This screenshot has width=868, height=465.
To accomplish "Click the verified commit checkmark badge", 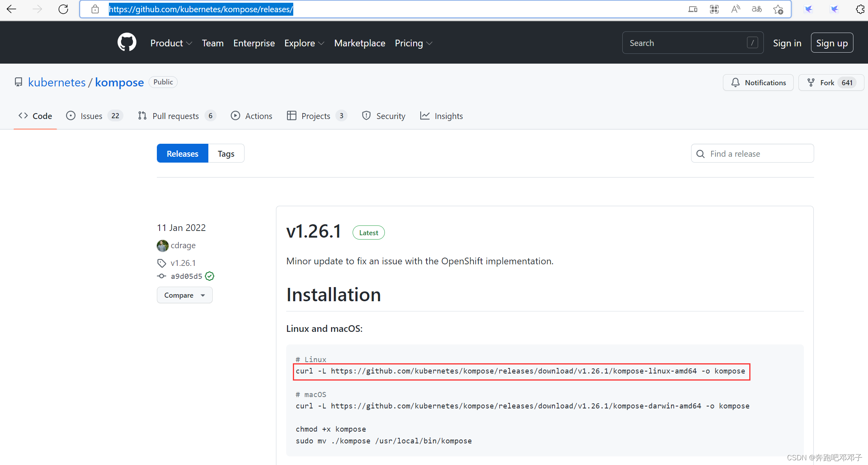I will [210, 276].
